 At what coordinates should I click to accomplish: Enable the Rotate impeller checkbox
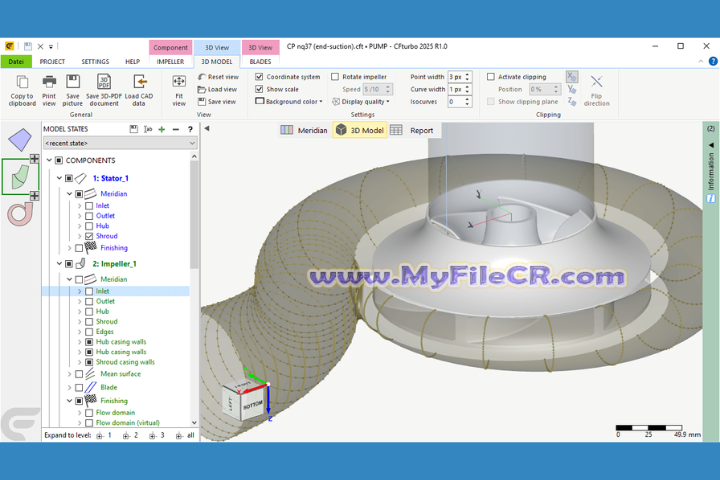(x=335, y=77)
